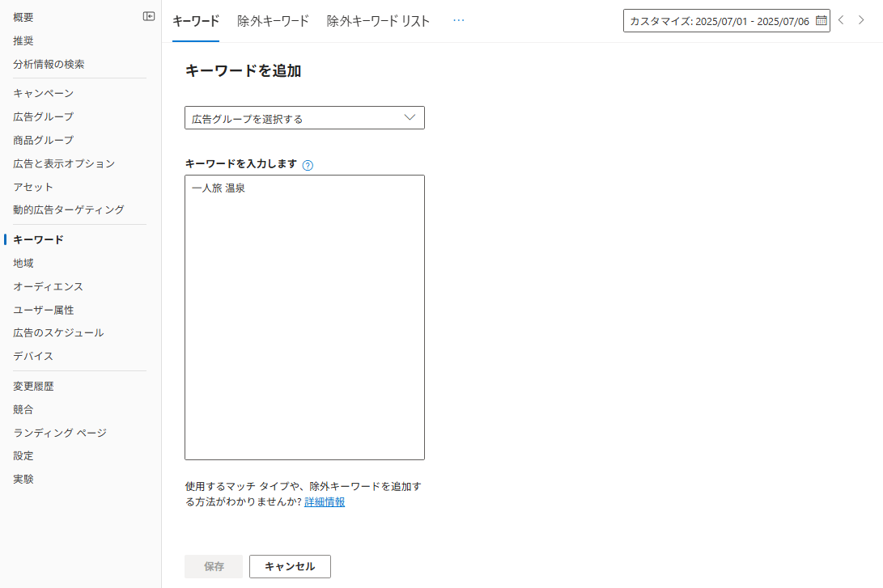The height and width of the screenshot is (588, 883).
Task: Open the カスタマイズ date range picker
Action: point(727,21)
